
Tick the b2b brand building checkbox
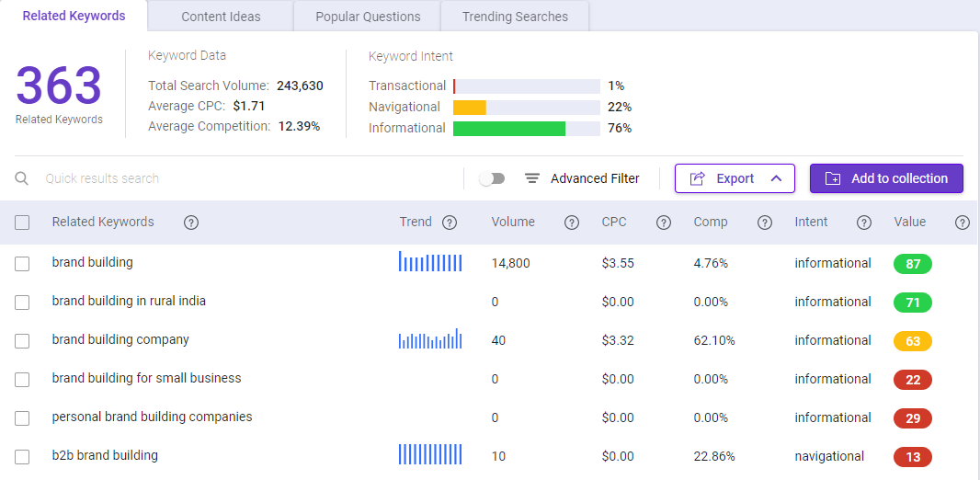click(x=22, y=457)
